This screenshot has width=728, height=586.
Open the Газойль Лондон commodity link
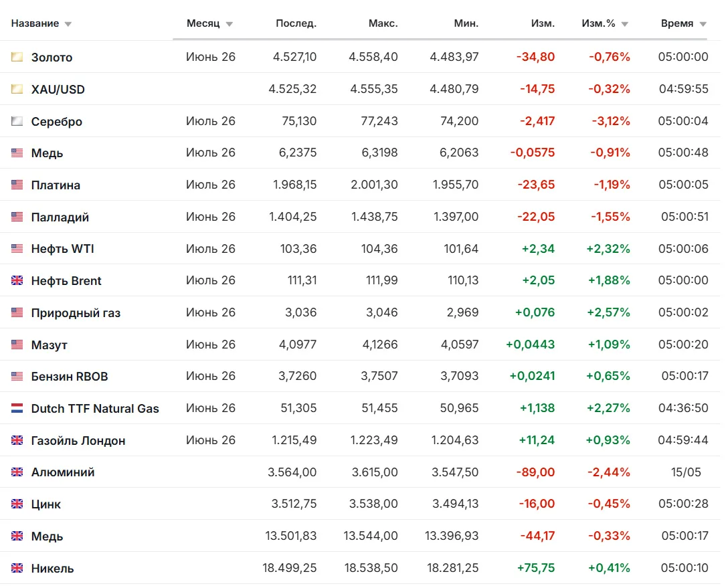[78, 440]
